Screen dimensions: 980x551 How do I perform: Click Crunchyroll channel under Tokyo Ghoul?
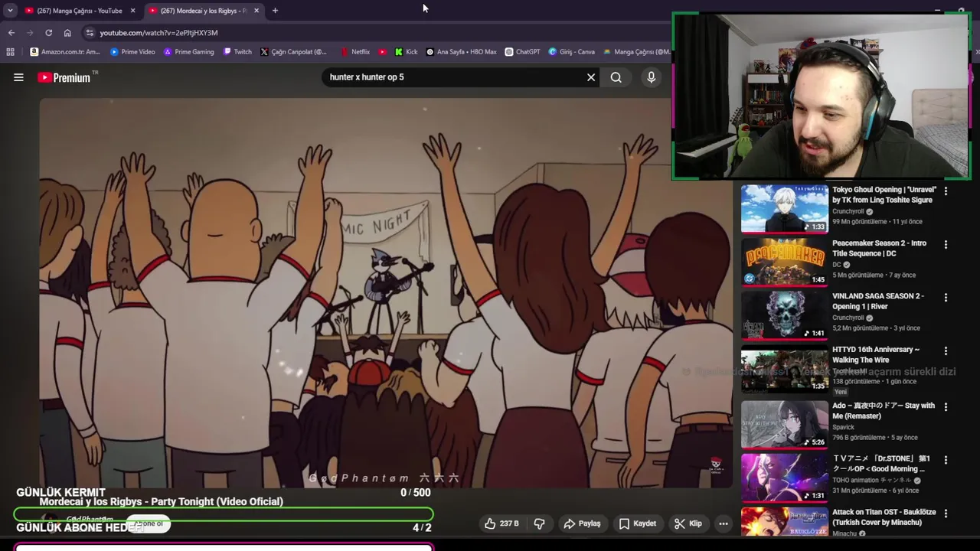point(848,211)
